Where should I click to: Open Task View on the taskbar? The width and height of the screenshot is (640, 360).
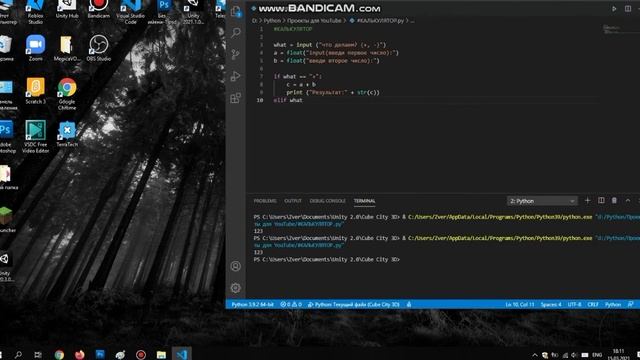[38, 354]
